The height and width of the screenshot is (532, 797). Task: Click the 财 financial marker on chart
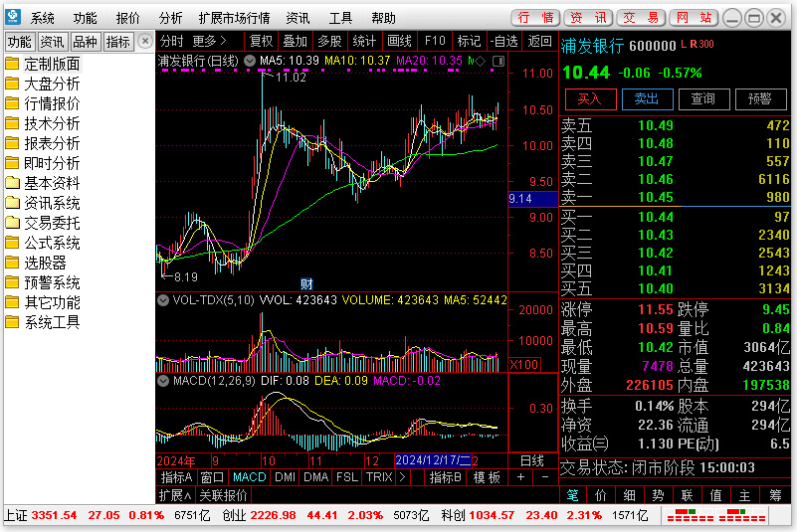pyautogui.click(x=306, y=284)
